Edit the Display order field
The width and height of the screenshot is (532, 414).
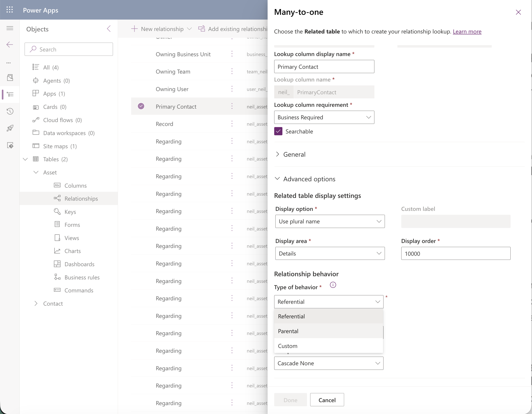[x=455, y=253]
